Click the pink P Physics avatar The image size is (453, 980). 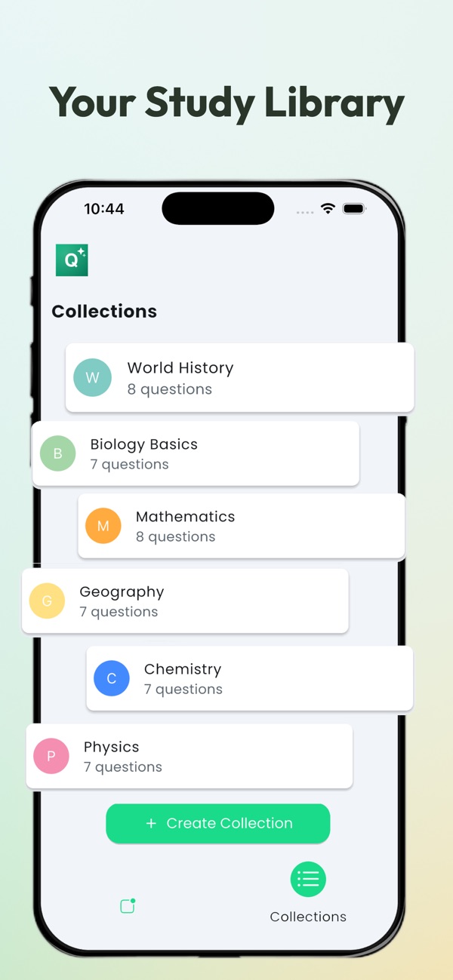coord(51,756)
